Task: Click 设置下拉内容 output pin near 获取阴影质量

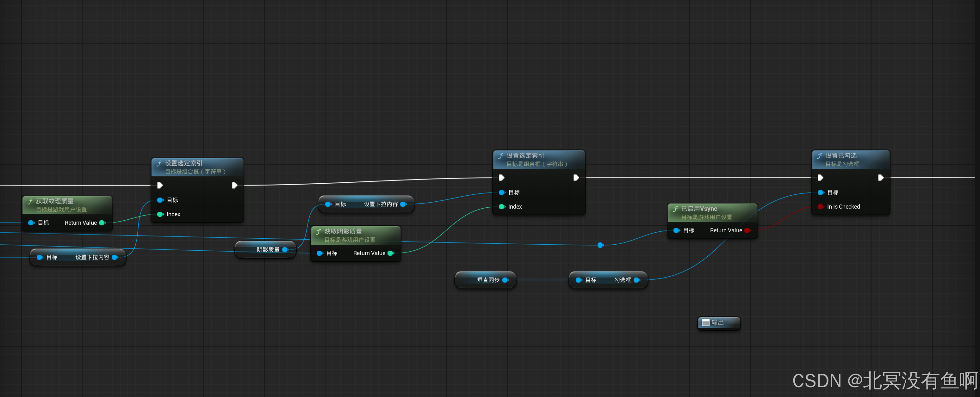Action: pos(403,204)
